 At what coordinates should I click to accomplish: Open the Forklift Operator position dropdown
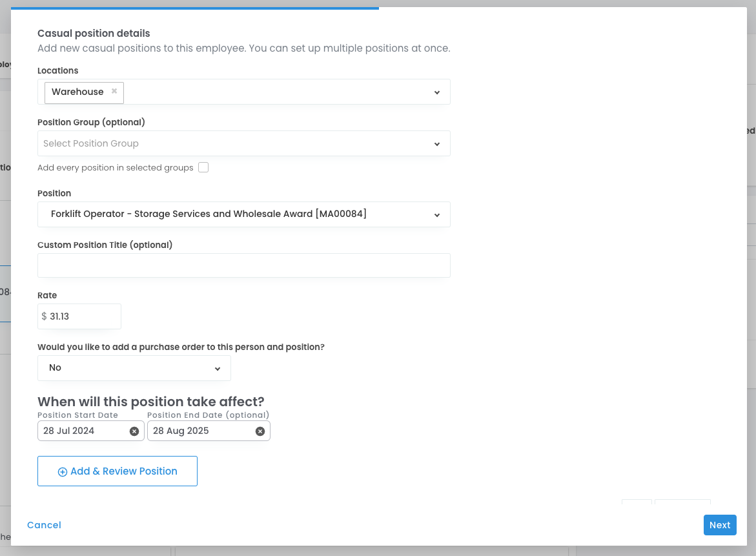click(x=243, y=214)
